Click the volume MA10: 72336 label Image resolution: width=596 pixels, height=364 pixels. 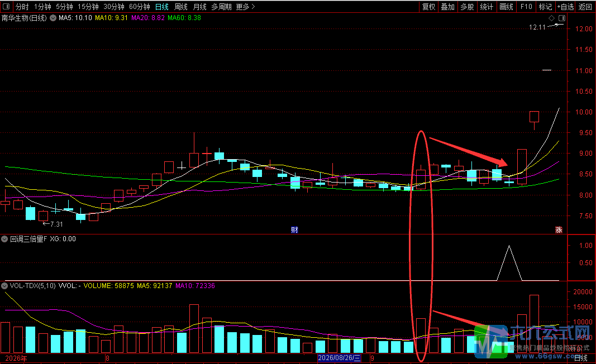click(195, 286)
